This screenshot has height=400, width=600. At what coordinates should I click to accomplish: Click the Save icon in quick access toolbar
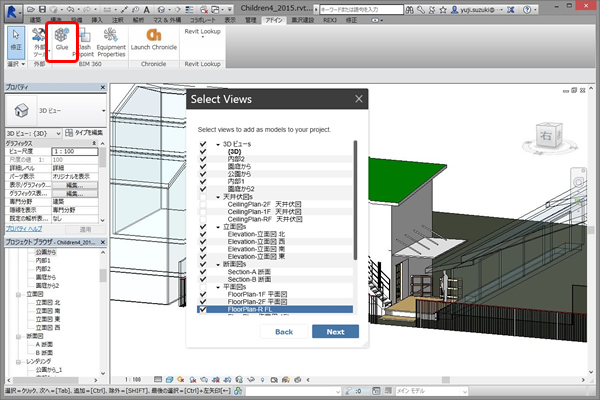[x=42, y=9]
